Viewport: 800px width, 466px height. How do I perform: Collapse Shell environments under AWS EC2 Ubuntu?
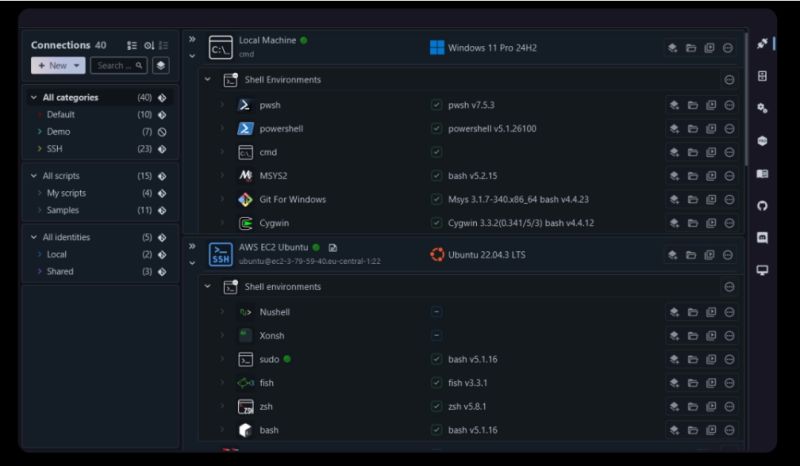[x=208, y=286]
